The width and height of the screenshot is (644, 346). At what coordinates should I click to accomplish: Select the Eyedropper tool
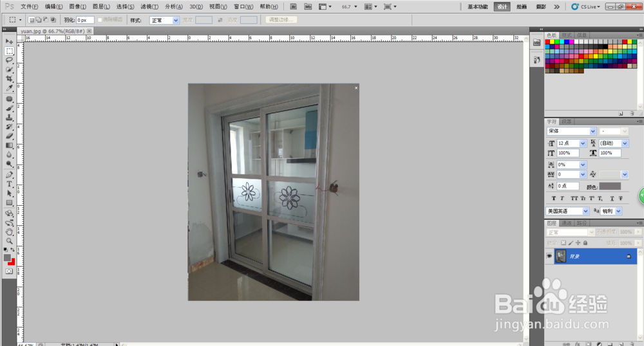click(x=9, y=88)
